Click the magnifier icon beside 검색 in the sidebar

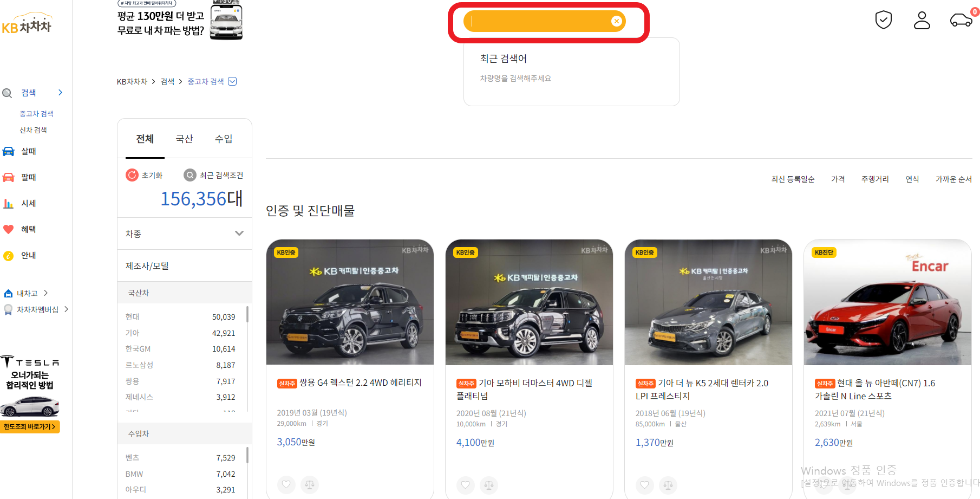[x=8, y=93]
